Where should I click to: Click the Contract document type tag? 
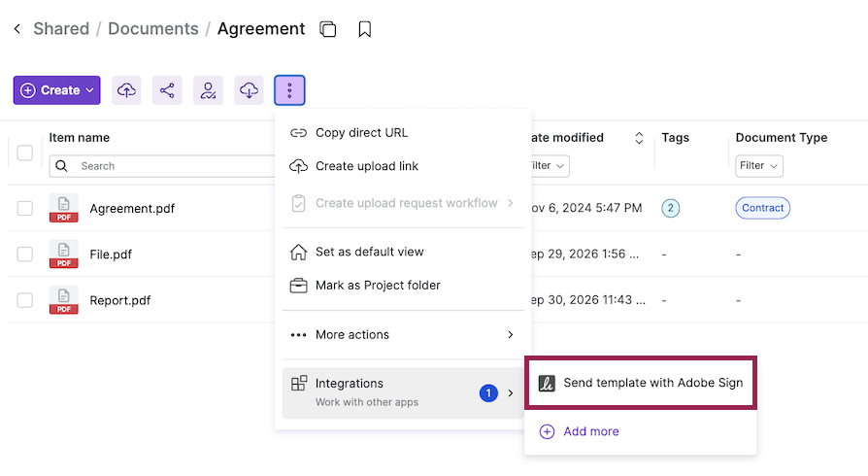coord(762,208)
